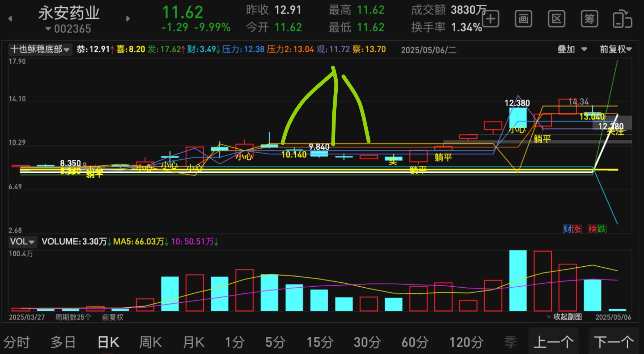This screenshot has width=644, height=354.
Task: Collapse sub-chart via 收起副图
Action: (564, 317)
